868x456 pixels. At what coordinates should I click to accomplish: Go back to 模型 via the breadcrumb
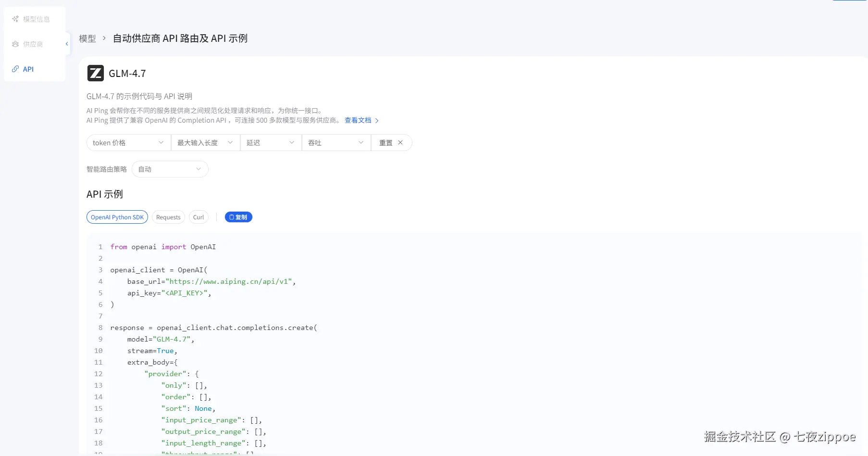tap(87, 38)
